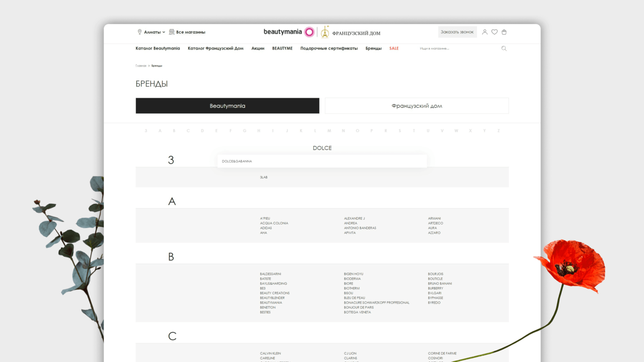Jump to letter Z in alphabet filter
Viewport: 644px width, 362px height.
pos(498,131)
